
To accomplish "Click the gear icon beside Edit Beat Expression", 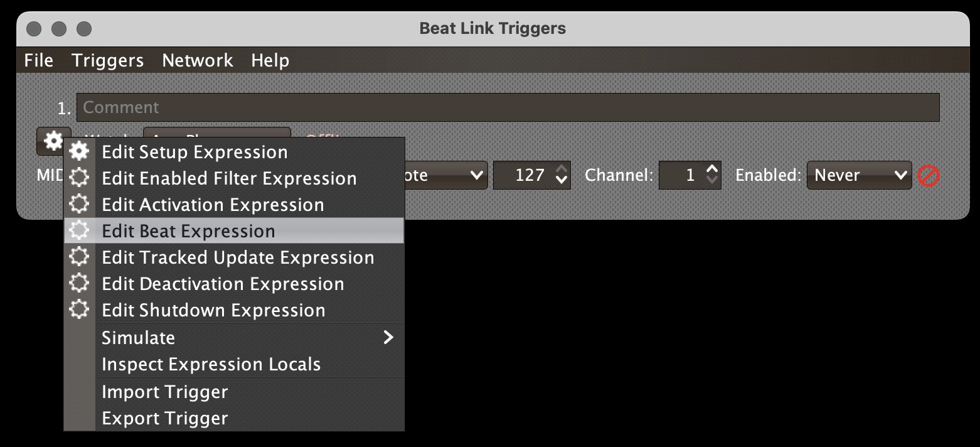I will [x=79, y=231].
